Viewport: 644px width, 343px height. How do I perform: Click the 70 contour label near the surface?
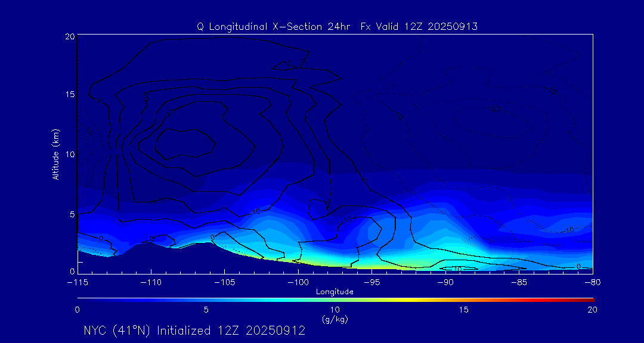coord(458,269)
